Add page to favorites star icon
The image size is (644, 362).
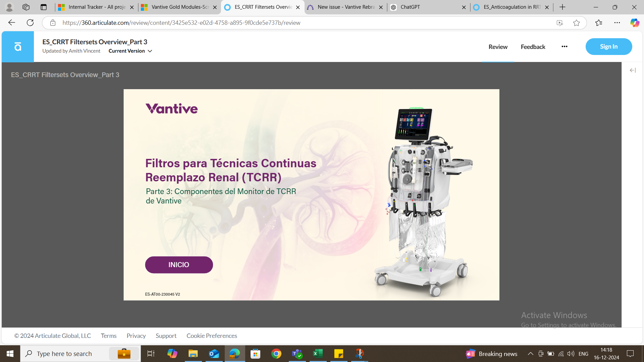click(576, 23)
